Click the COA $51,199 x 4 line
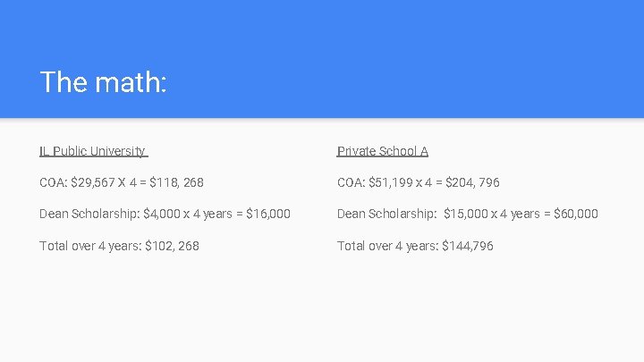 pyautogui.click(x=418, y=182)
